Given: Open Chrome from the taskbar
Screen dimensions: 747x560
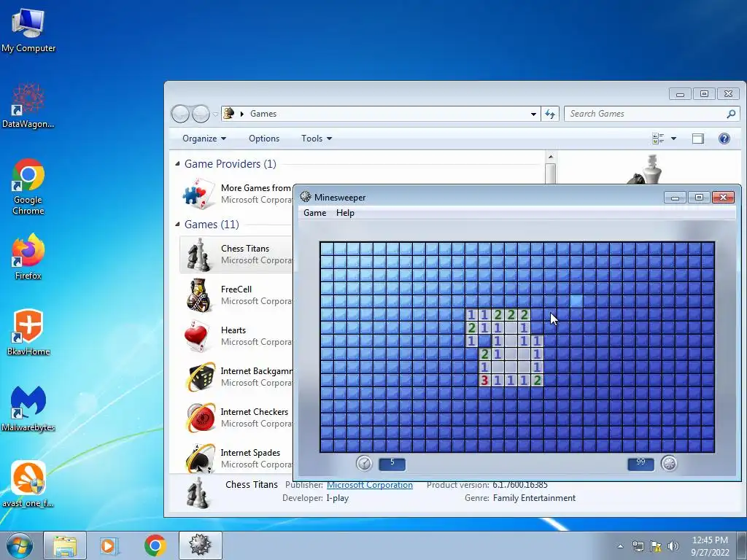Looking at the screenshot, I should tap(155, 545).
